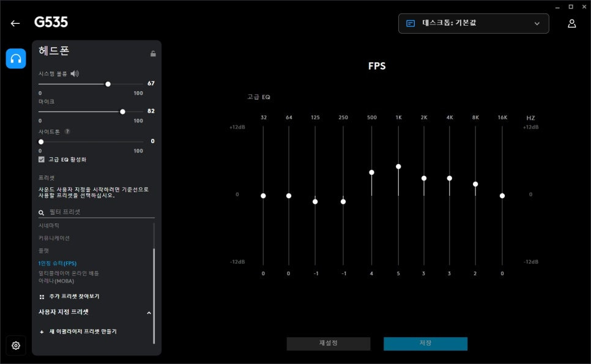
Task: Click the system volume value 67
Action: [x=151, y=83]
